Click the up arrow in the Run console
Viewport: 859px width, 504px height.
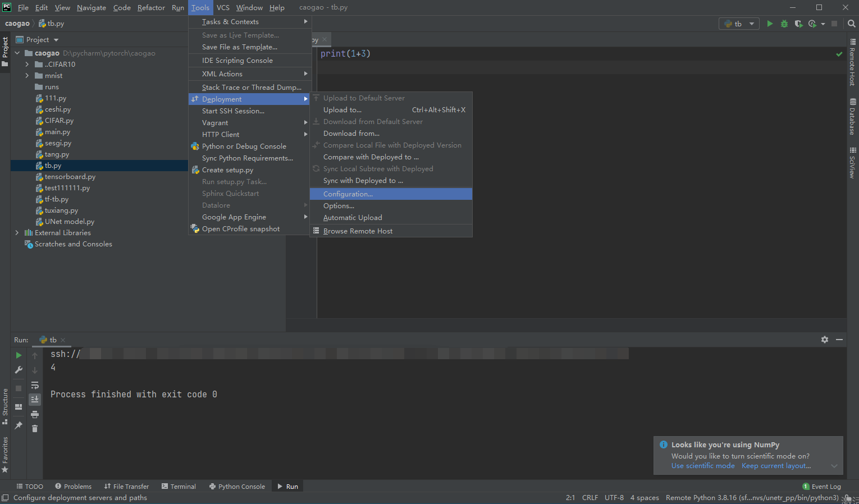pyautogui.click(x=35, y=355)
